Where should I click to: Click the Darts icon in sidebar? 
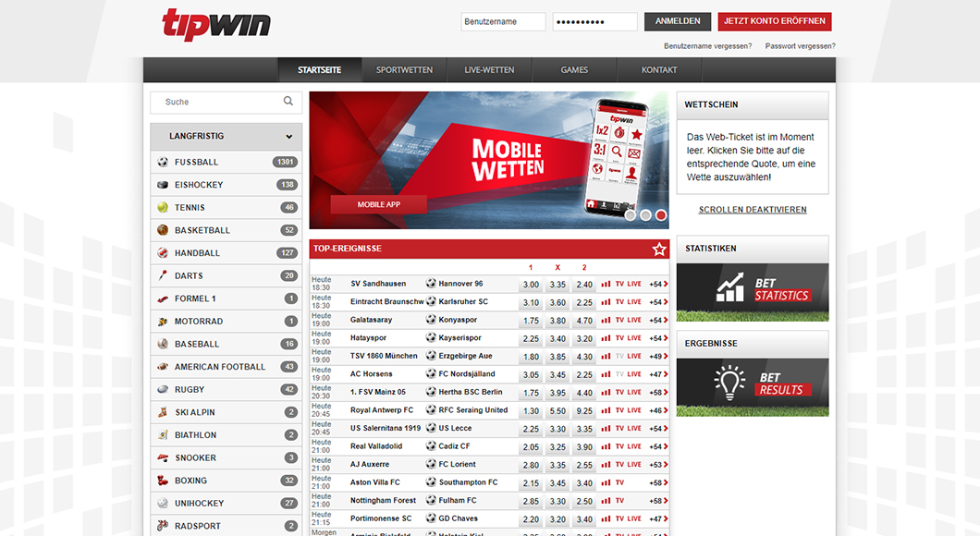click(x=163, y=275)
